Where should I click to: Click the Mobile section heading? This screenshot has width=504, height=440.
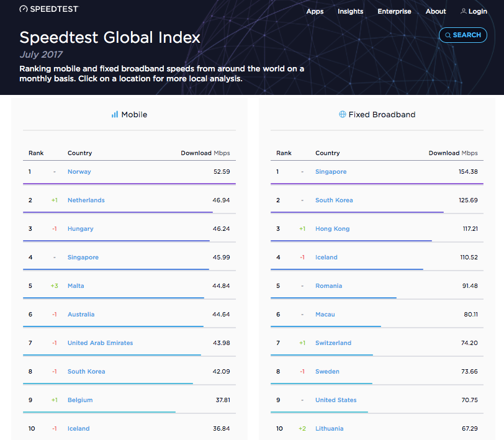pos(134,114)
